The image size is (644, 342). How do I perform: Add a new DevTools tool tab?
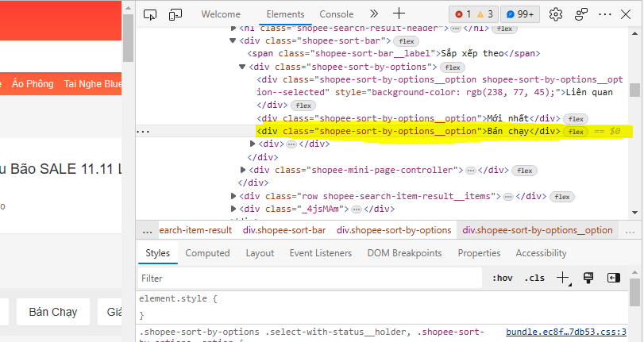pos(399,14)
